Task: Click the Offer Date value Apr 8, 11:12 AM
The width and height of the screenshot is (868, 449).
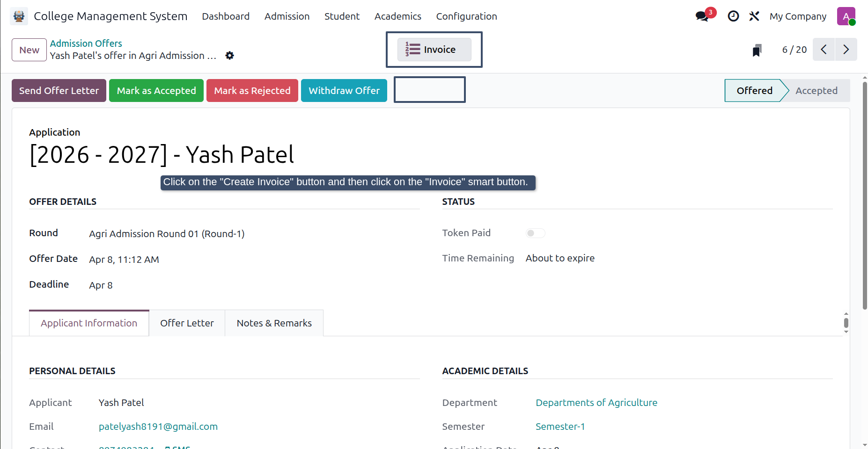Action: click(x=124, y=260)
